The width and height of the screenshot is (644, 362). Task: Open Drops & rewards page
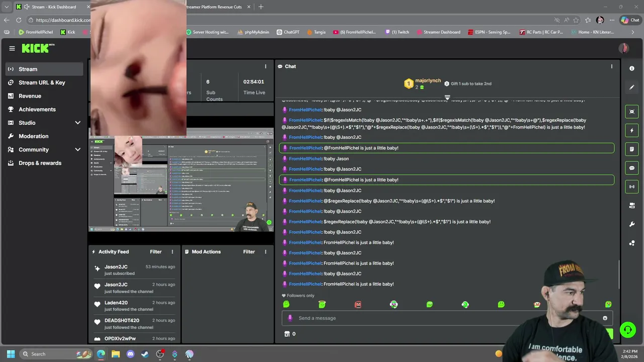pos(44,163)
